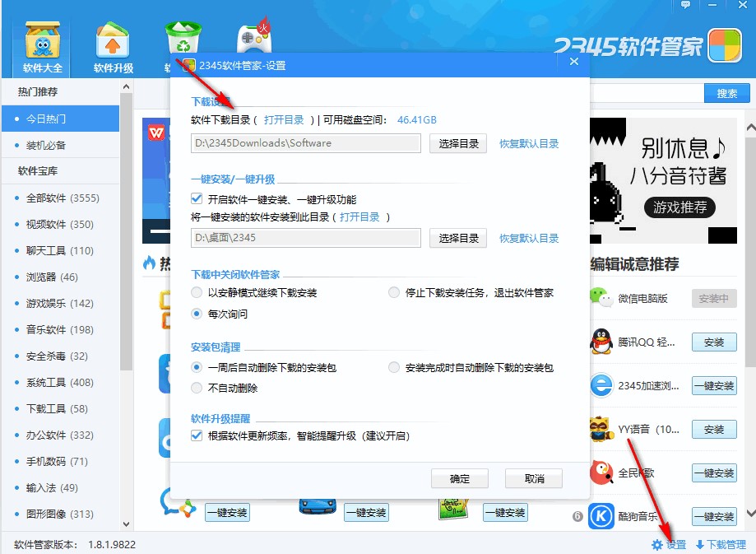Screen dimensions: 756x554
Task: Click the 别休息 八分音符酱 game banner
Action: (663, 180)
